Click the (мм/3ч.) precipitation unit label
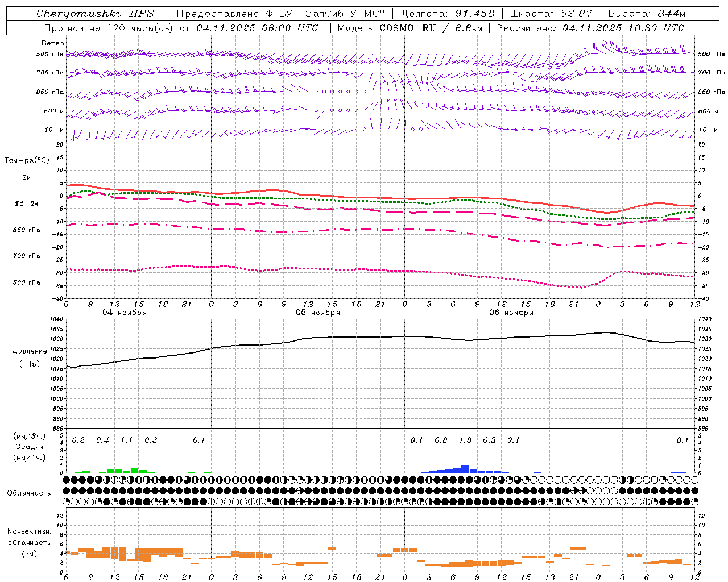 tap(30, 436)
